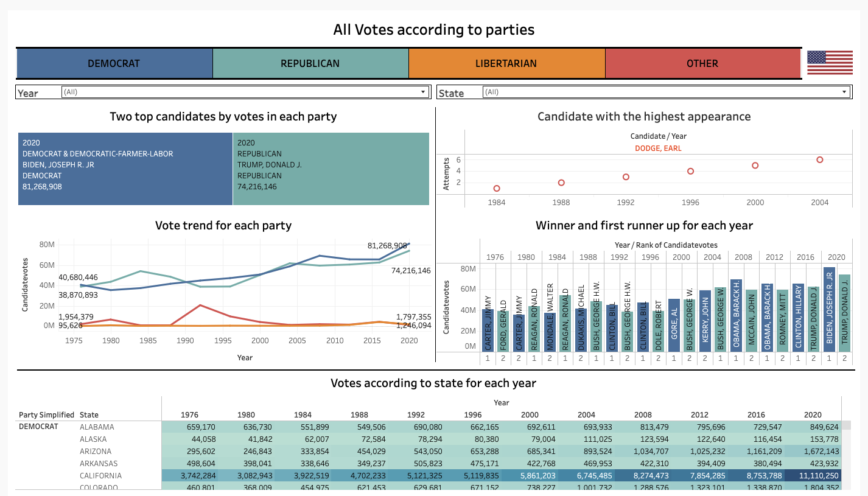868x496 pixels.
Task: Click the CLINTON, HILLARY bar for 2016
Action: (x=798, y=318)
